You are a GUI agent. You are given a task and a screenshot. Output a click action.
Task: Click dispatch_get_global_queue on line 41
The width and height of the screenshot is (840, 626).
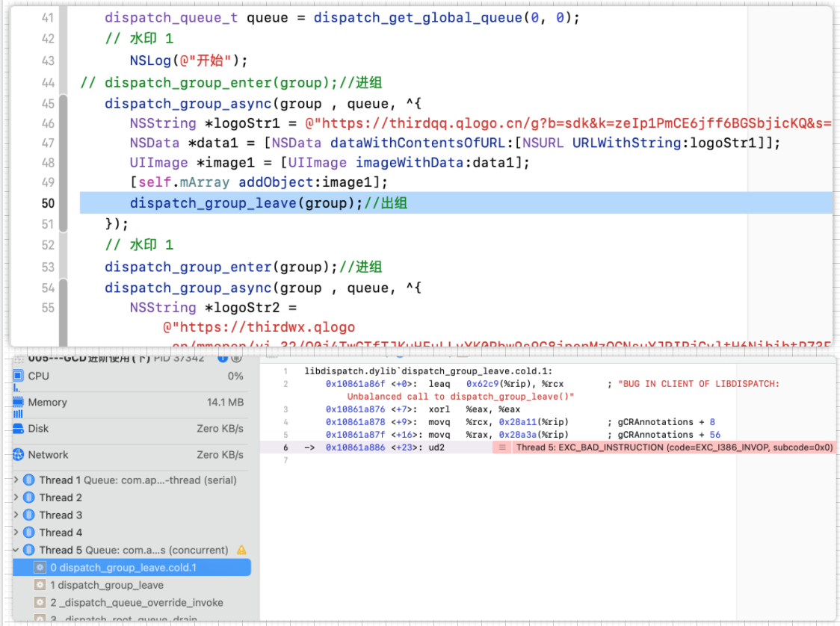pyautogui.click(x=418, y=18)
